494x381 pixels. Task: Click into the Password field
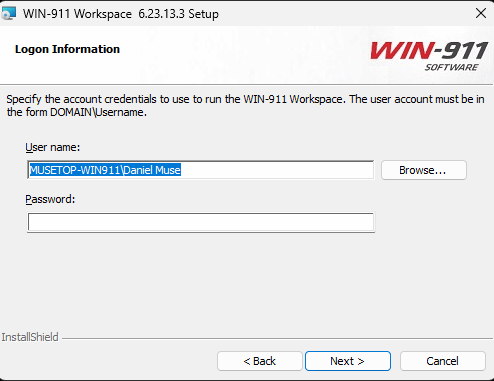point(201,222)
